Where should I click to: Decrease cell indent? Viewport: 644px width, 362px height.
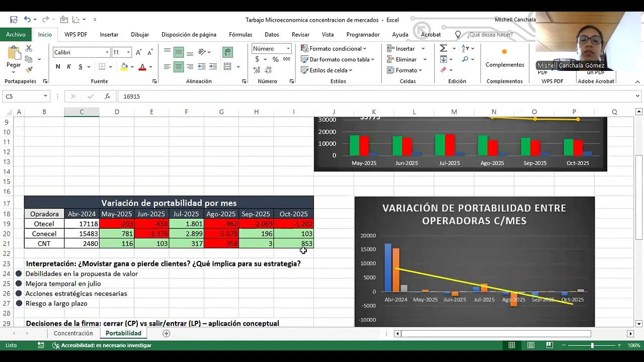pos(202,66)
